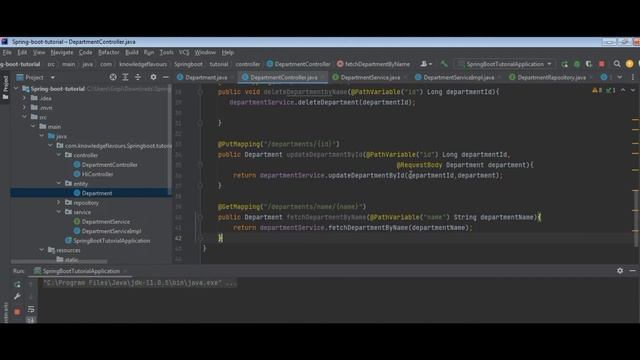Click run with coverage icon
Image resolution: width=640 pixels, height=360 pixels.
[589, 64]
